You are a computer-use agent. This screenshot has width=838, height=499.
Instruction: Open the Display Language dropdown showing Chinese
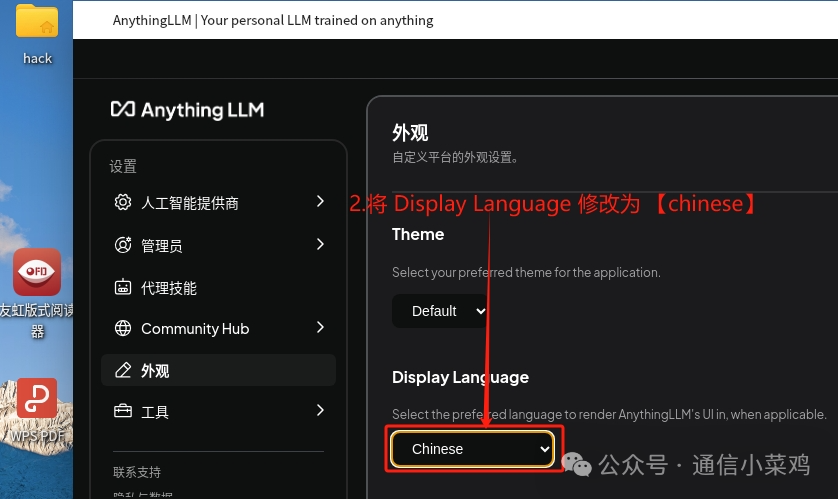pyautogui.click(x=473, y=449)
